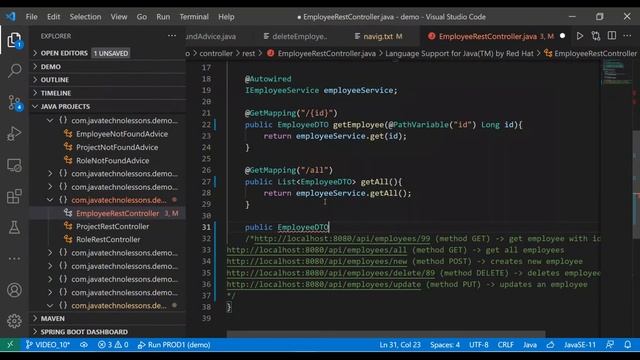Select ProjectNotFoundAdvice class
Image resolution: width=640 pixels, height=360 pixels.
pyautogui.click(x=117, y=147)
